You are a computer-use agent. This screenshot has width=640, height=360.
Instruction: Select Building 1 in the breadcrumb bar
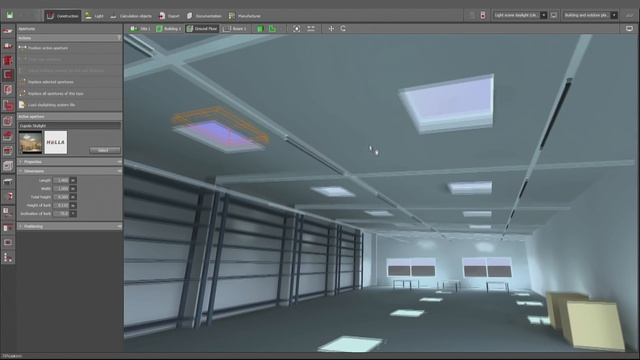[x=168, y=29]
